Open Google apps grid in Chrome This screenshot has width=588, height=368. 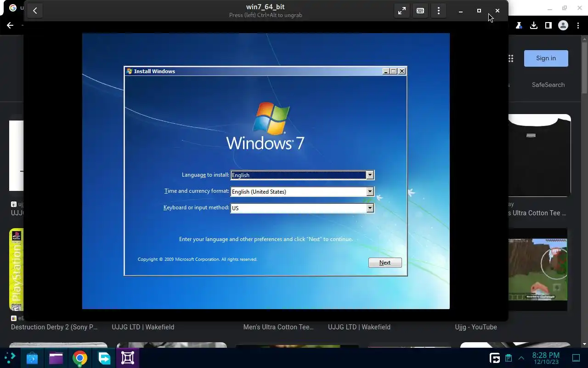point(511,58)
